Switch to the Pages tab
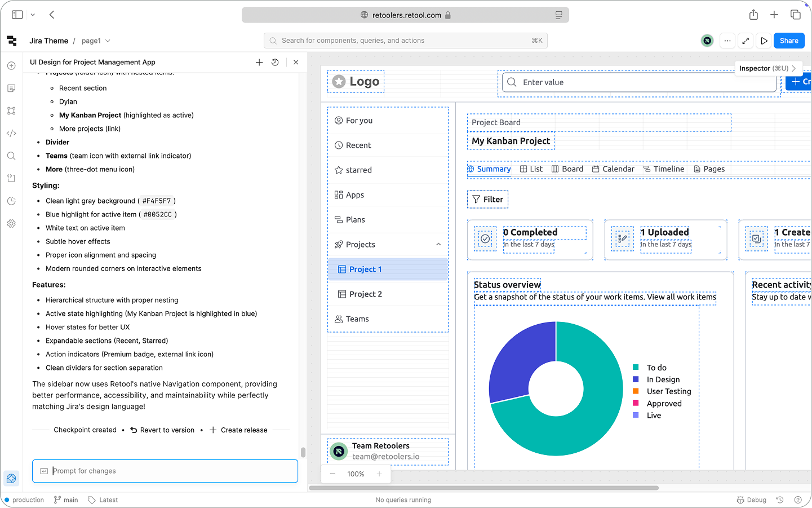Image resolution: width=812 pixels, height=508 pixels. point(709,169)
